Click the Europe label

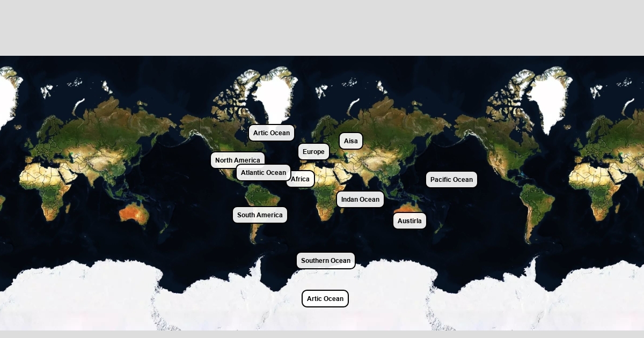(313, 152)
